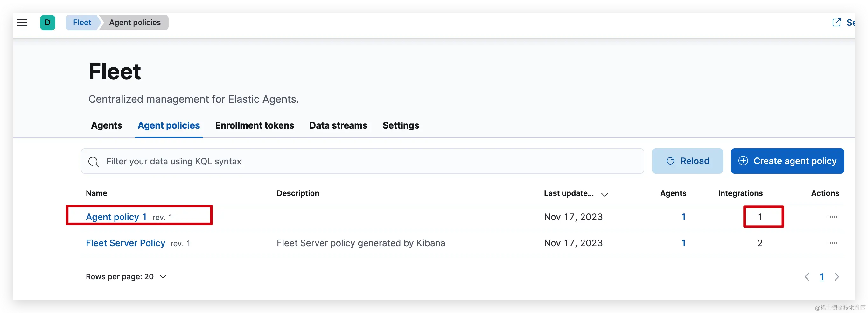Open the Fleet Server Policy link
This screenshot has width=868, height=313.
pos(125,243)
